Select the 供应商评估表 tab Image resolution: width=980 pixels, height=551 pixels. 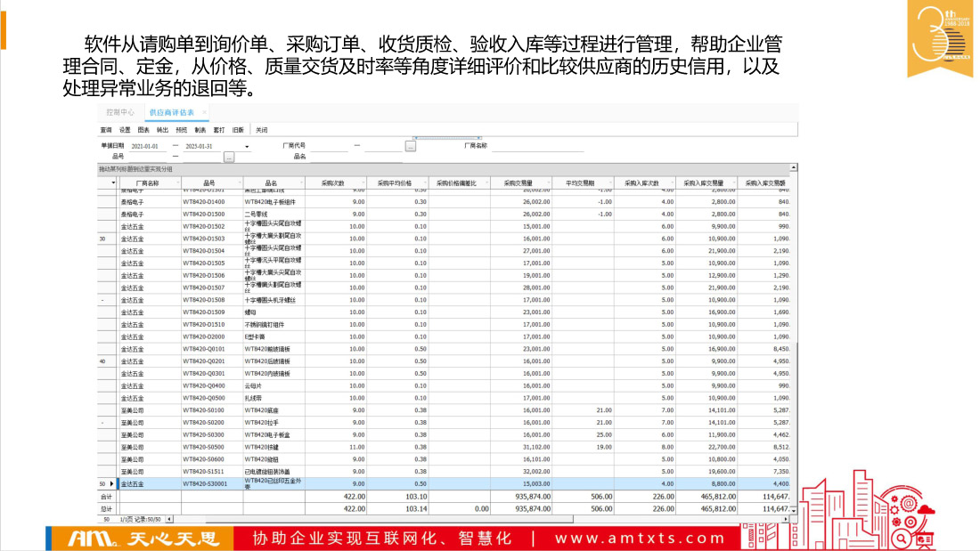point(171,112)
